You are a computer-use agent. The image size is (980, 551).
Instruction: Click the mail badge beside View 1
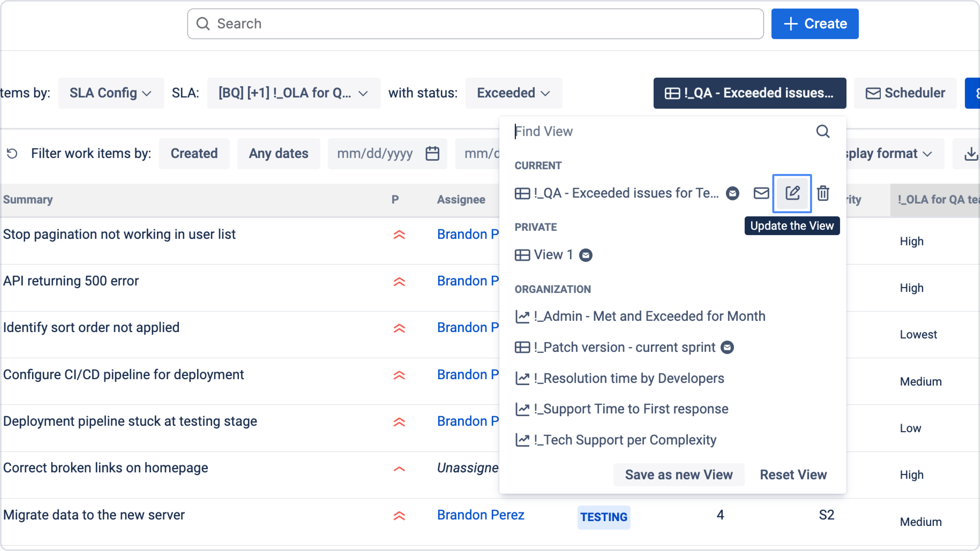click(585, 255)
